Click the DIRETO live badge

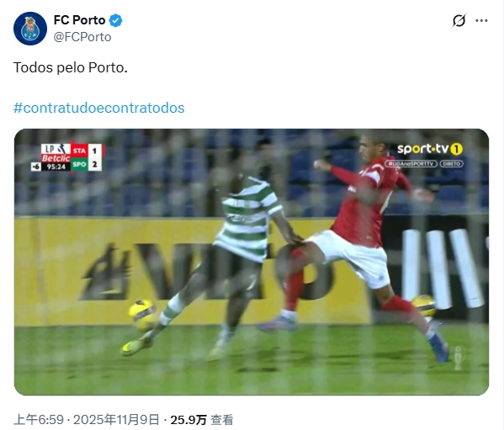point(452,164)
